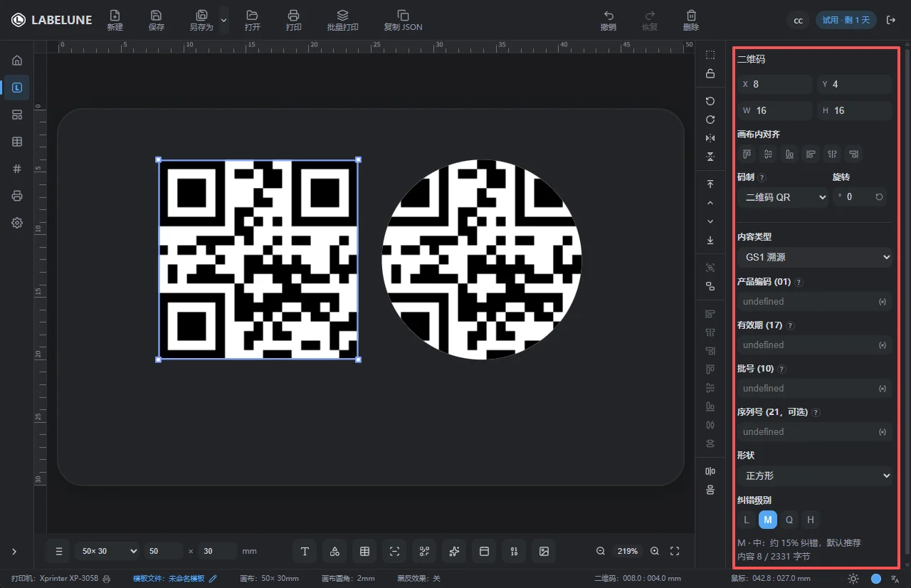Click the sparkle AI tool in bottom toolbar

click(454, 551)
